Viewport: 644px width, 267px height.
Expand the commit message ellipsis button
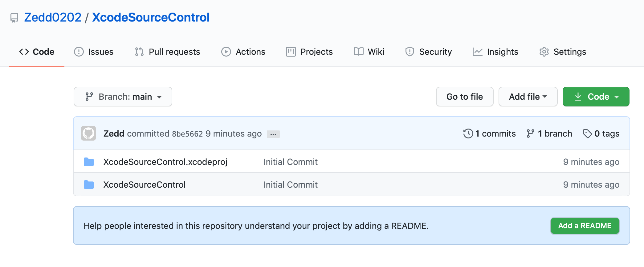pos(273,134)
